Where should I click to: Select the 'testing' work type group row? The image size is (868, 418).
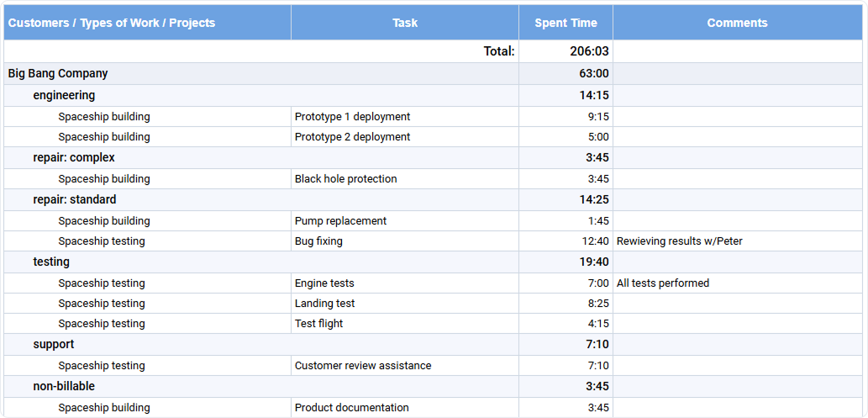434,262
